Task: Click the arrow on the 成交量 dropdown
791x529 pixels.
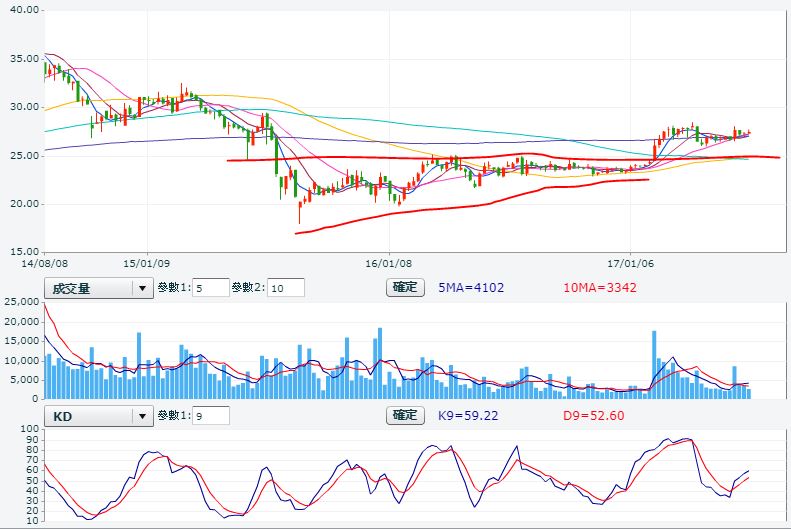Action: [x=143, y=288]
